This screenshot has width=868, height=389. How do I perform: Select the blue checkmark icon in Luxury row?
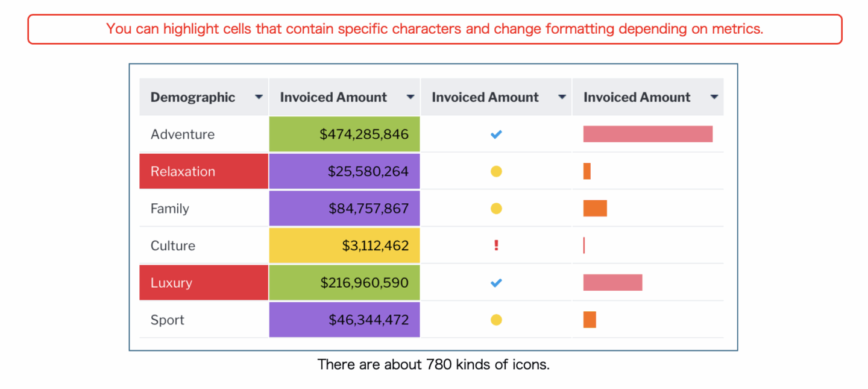pos(496,282)
